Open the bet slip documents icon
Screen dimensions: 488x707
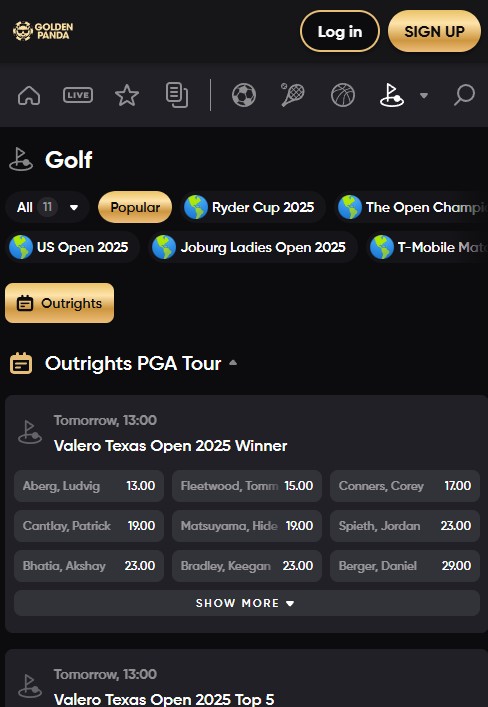tap(177, 95)
